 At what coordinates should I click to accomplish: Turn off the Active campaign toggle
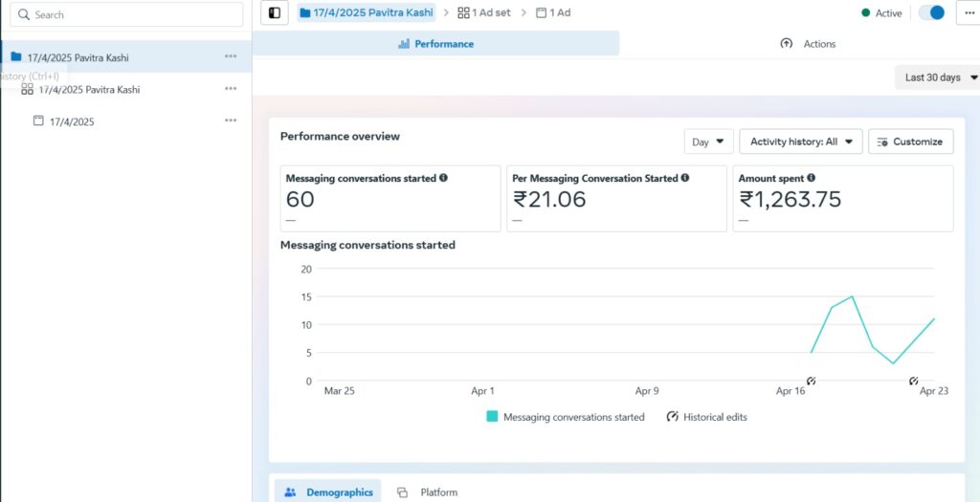932,12
